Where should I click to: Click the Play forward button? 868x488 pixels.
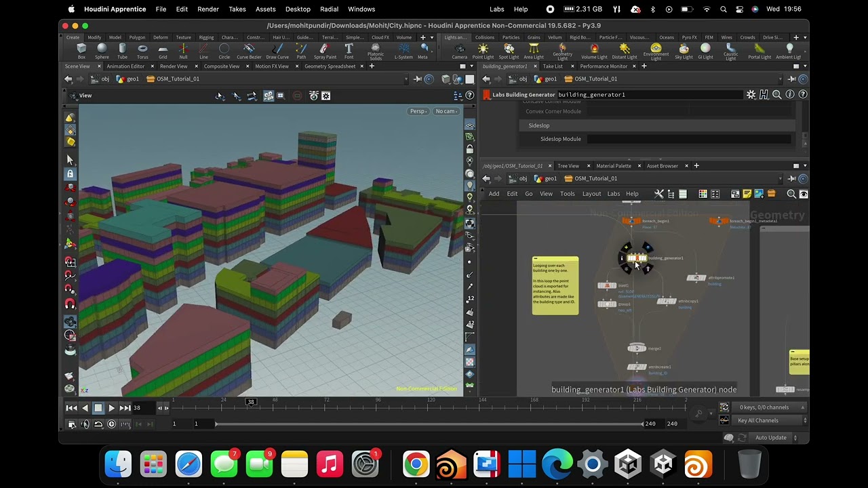(x=111, y=408)
